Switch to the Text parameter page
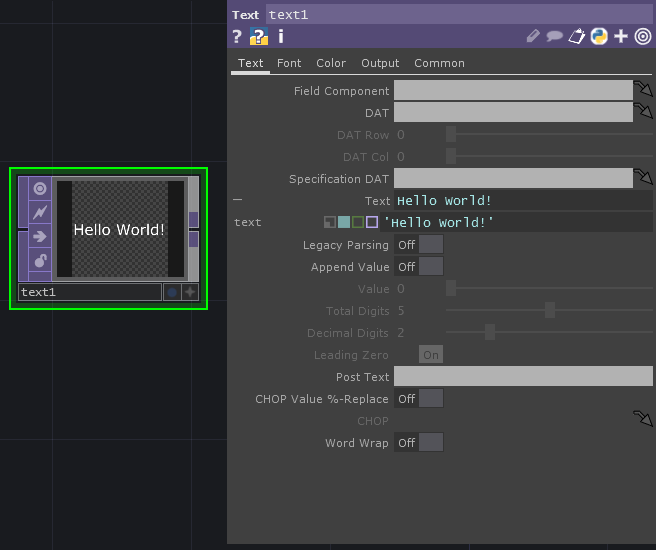 click(250, 63)
